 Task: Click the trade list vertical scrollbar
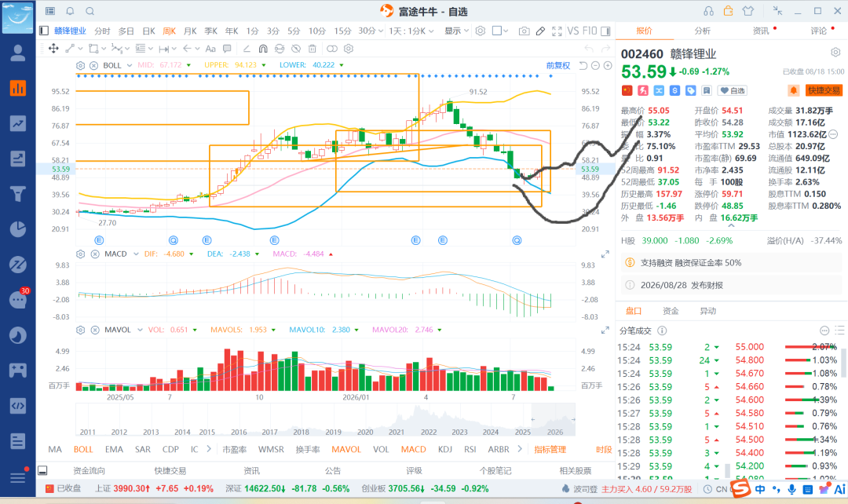click(842, 363)
